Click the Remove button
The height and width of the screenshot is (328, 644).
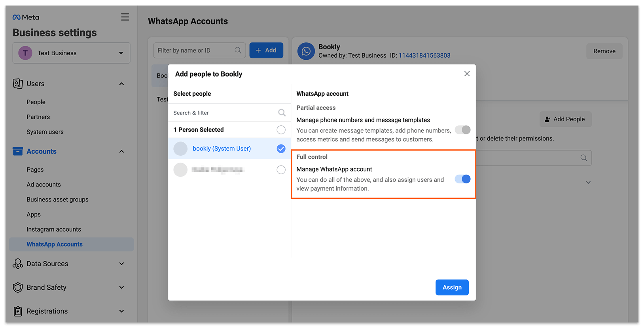pos(604,51)
